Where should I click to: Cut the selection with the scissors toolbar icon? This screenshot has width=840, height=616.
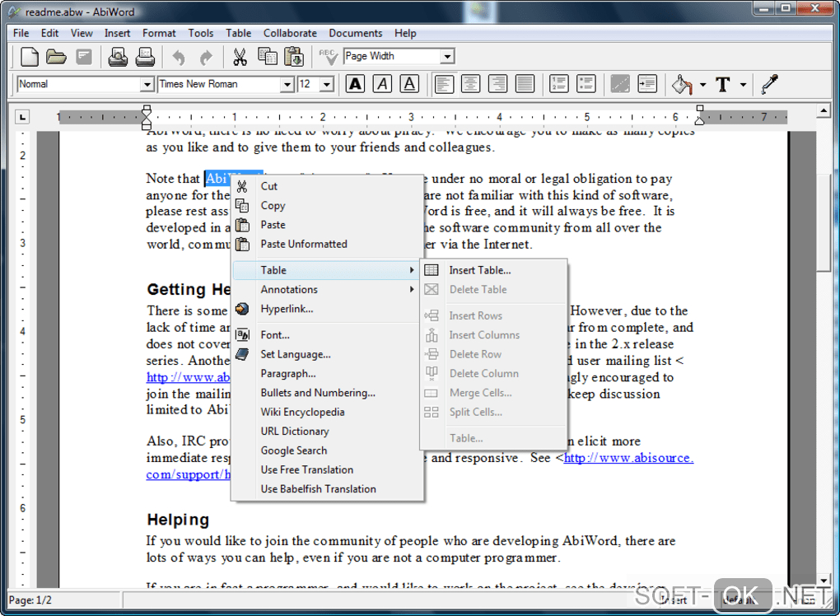pos(240,57)
